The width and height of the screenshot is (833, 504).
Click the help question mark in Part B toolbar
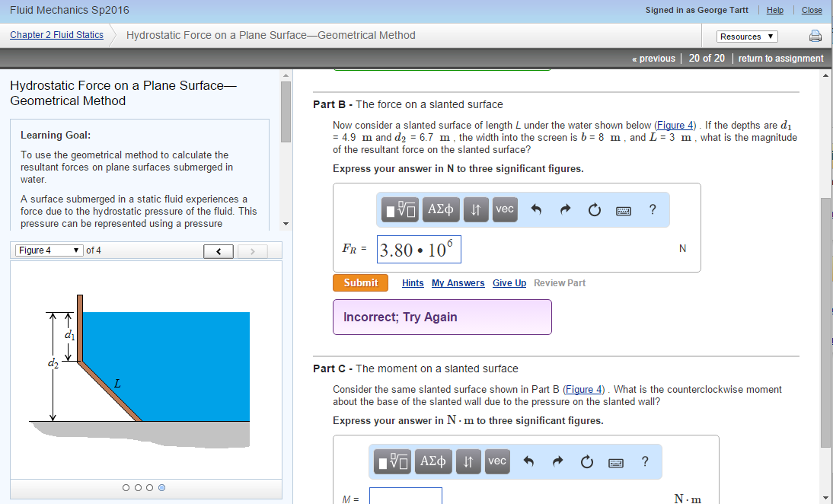(653, 210)
